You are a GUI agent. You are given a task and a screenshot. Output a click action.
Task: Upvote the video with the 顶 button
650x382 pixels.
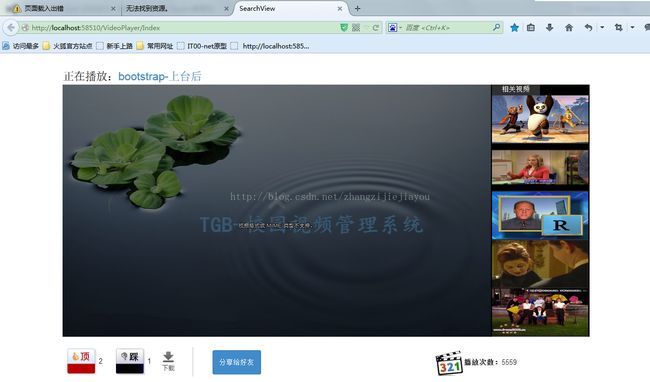tap(81, 361)
